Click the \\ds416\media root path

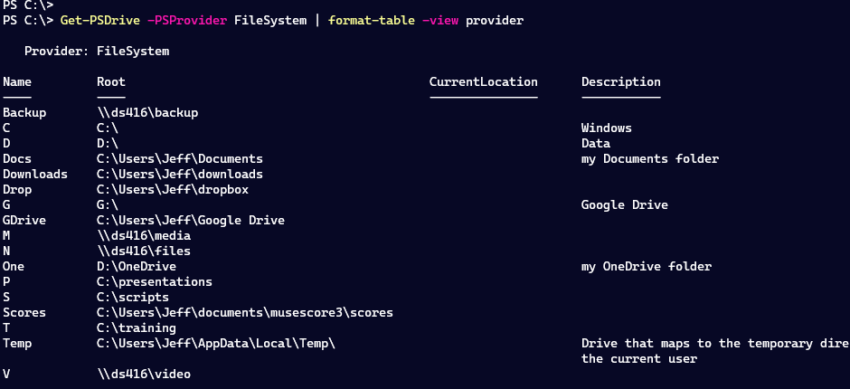coord(144,236)
